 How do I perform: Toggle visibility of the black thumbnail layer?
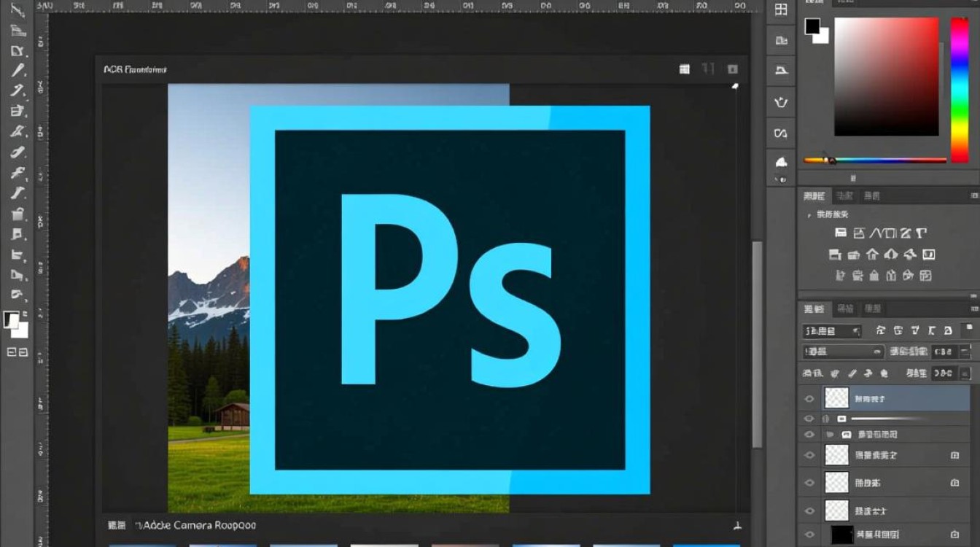809,535
